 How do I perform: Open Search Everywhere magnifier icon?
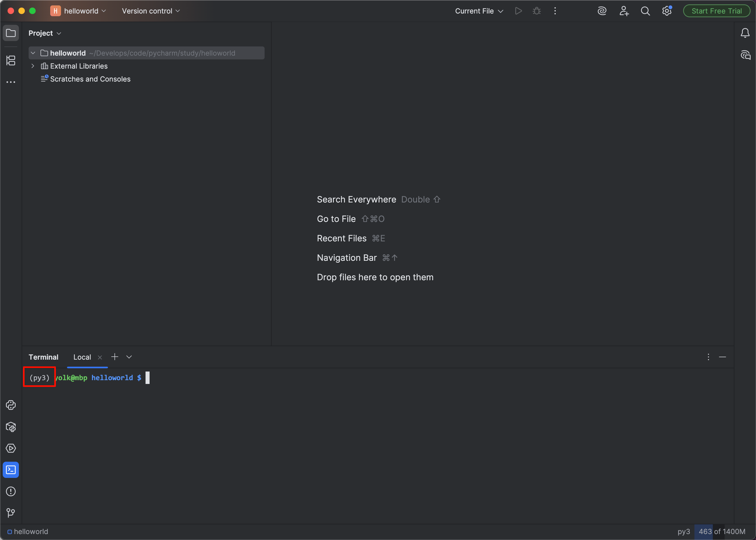pos(645,11)
